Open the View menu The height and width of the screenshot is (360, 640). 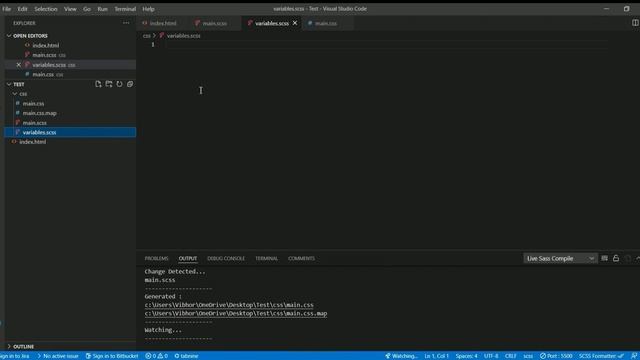click(70, 9)
